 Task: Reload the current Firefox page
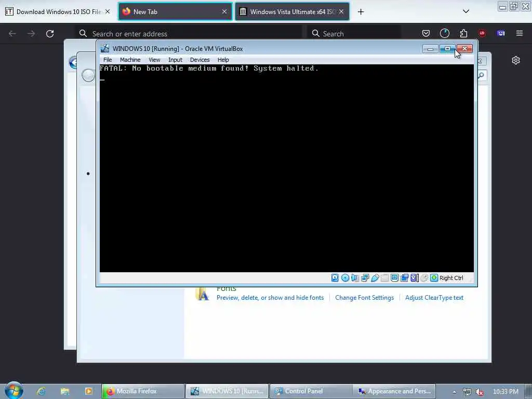coord(50,34)
